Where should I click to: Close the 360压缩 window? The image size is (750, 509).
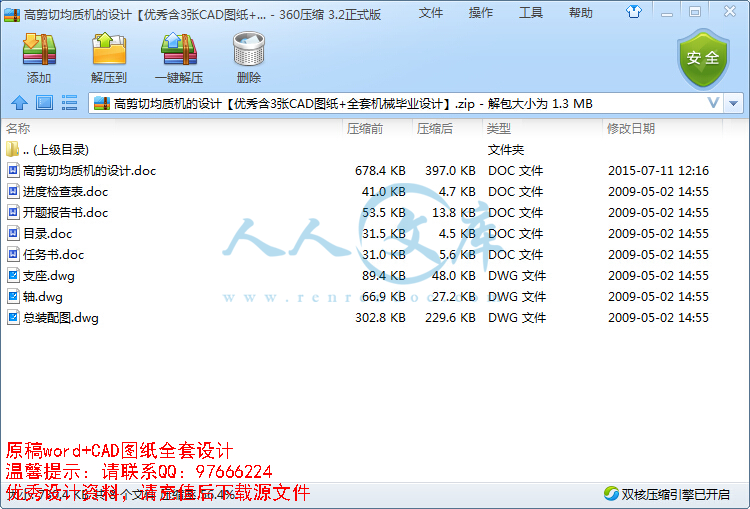coord(730,11)
